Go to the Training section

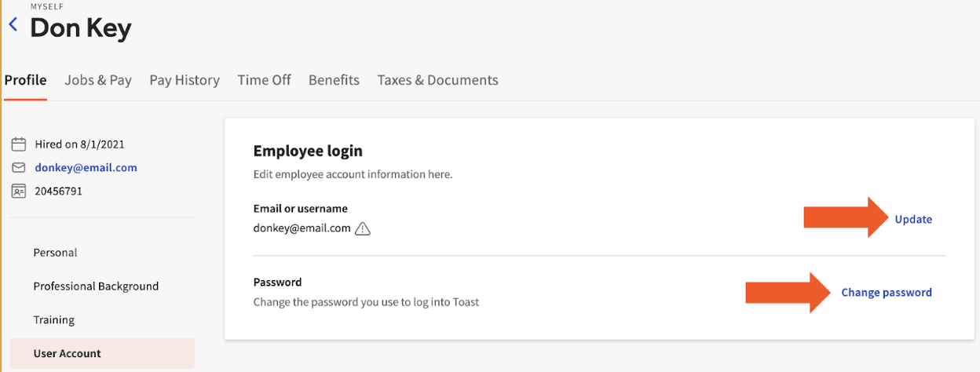54,320
